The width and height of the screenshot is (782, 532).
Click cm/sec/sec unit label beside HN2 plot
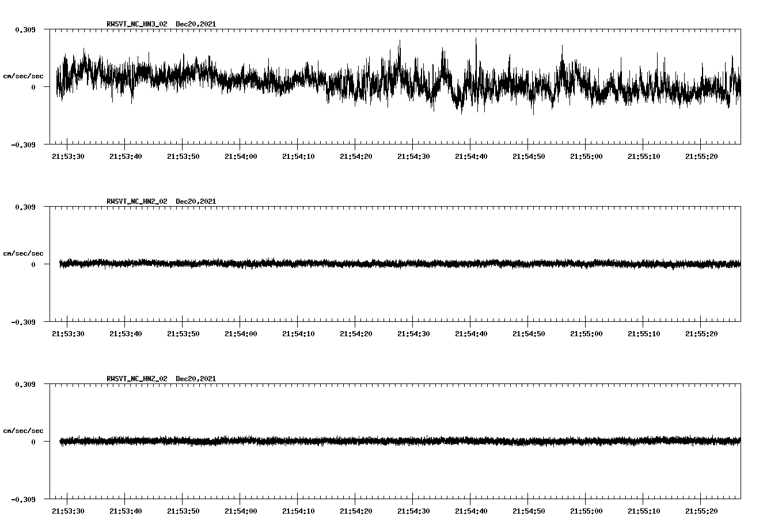23,253
